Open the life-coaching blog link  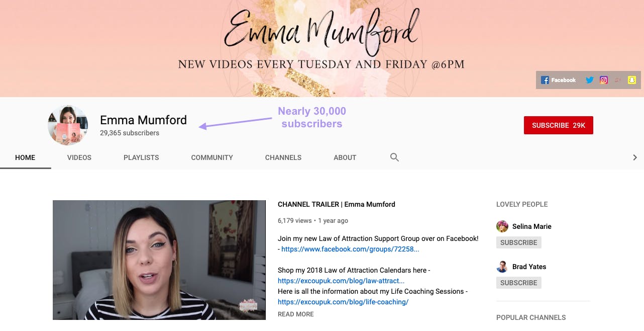343,302
